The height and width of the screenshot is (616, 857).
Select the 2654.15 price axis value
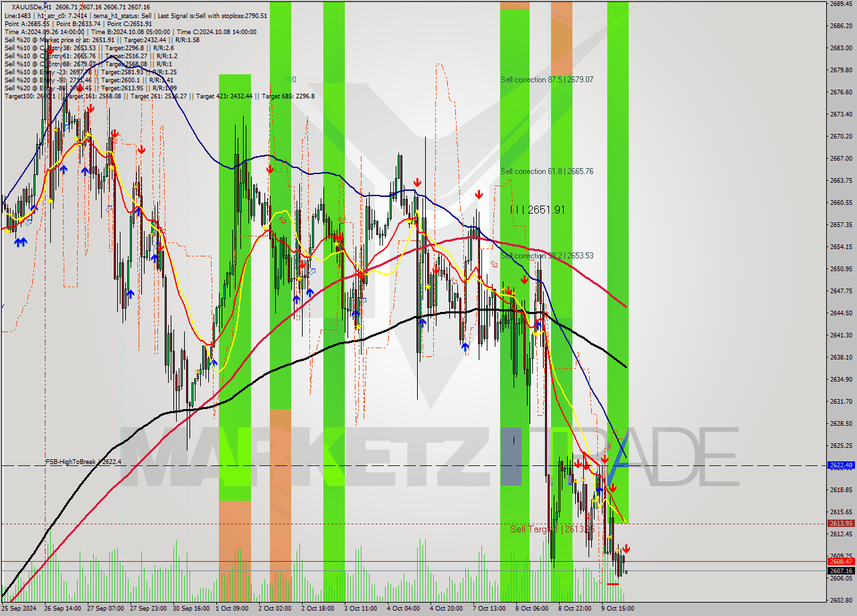(x=841, y=247)
